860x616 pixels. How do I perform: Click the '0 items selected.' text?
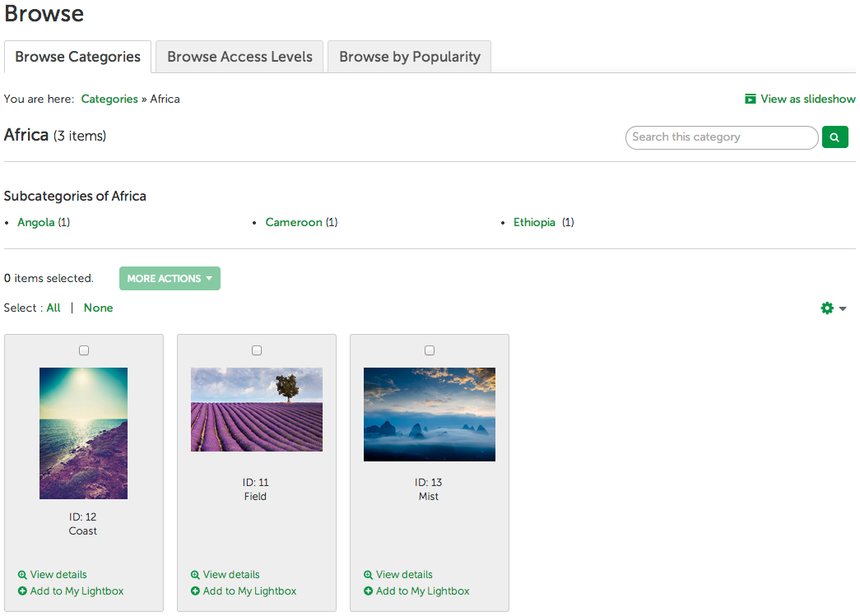click(x=49, y=279)
